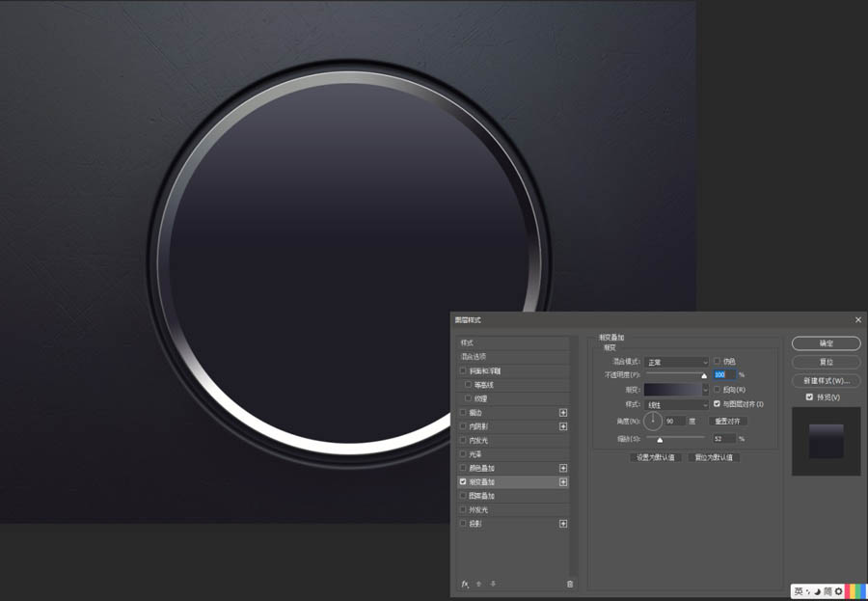Viewport: 868px width, 601px height.
Task: Click plus icon beside 投影
Action: click(563, 524)
